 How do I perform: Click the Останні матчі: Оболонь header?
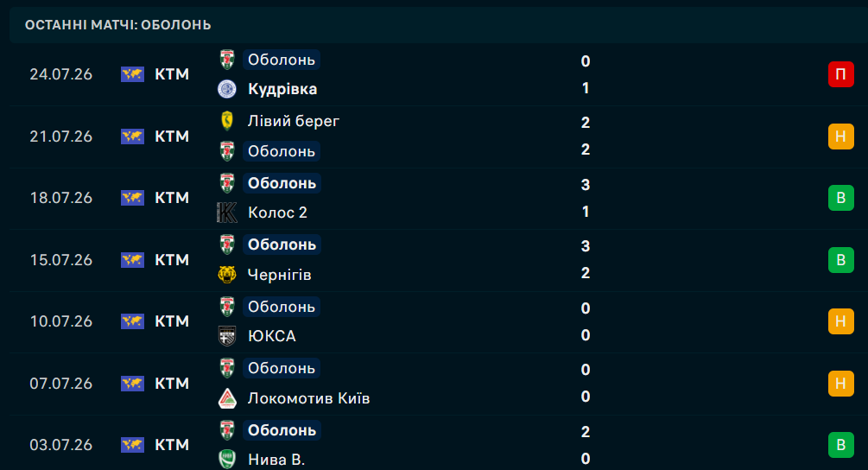(x=118, y=25)
